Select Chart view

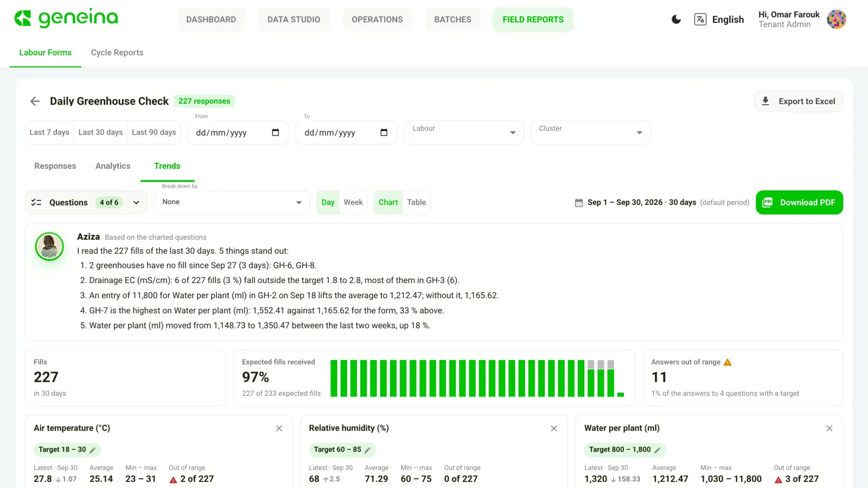[388, 202]
